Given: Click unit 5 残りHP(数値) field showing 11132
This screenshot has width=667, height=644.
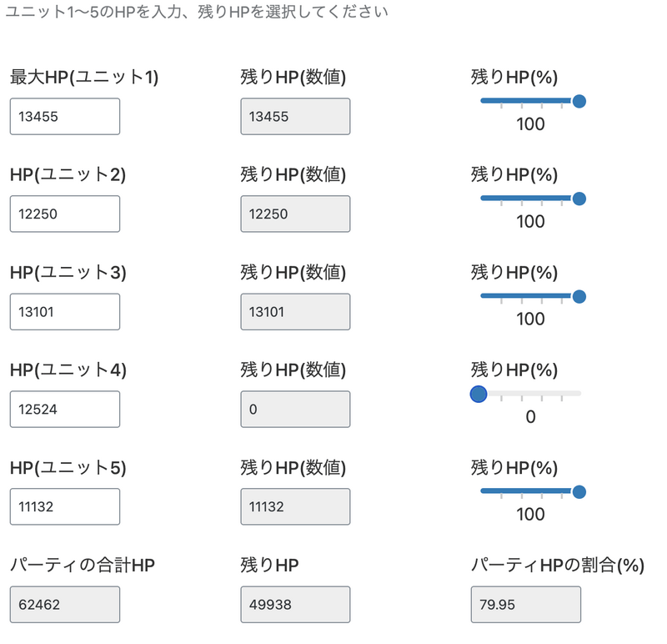Looking at the screenshot, I should (295, 507).
